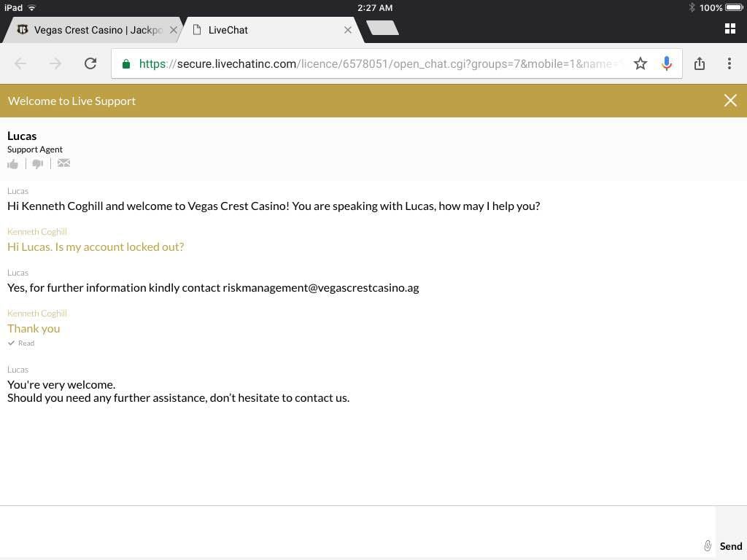Reload the current page
This screenshot has height=560, width=747.
(x=90, y=63)
